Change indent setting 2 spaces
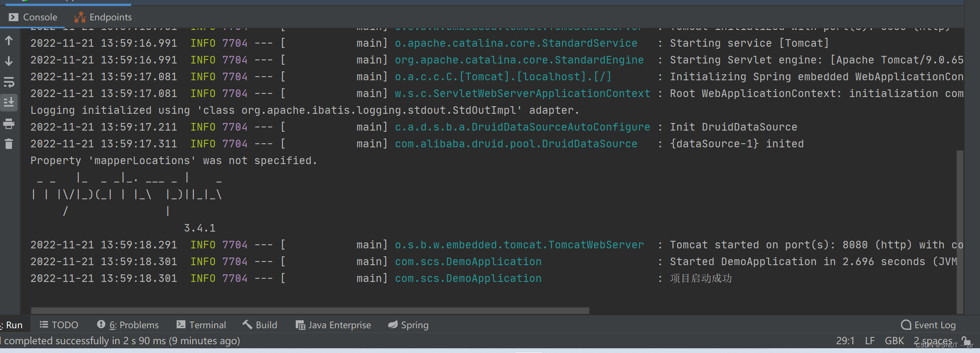The height and width of the screenshot is (353, 980). click(933, 341)
